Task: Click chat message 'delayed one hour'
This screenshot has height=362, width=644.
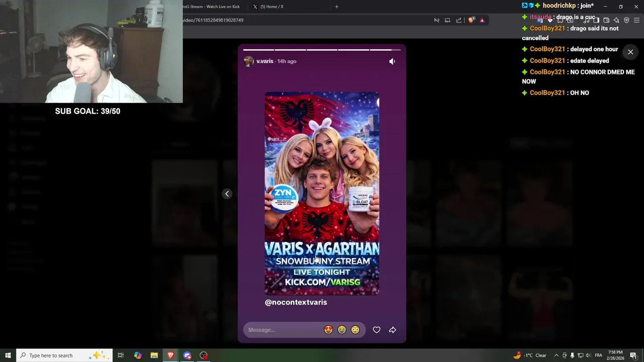Action: [594, 49]
